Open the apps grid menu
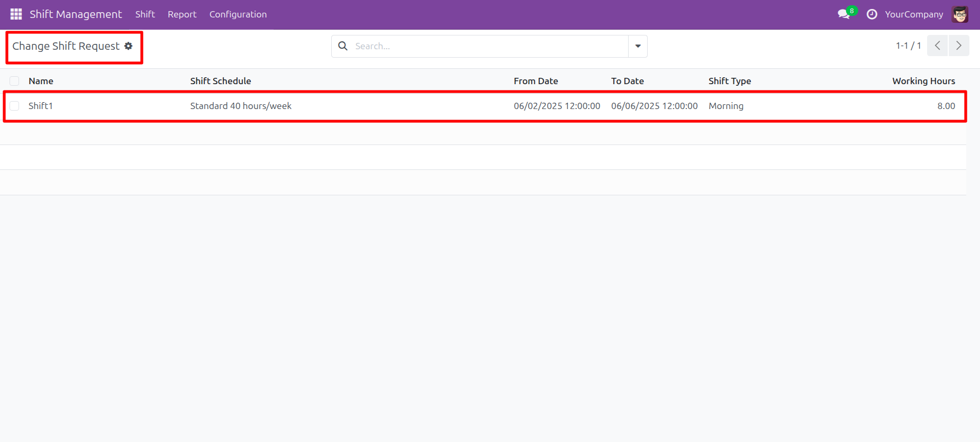This screenshot has width=980, height=442. 16,14
